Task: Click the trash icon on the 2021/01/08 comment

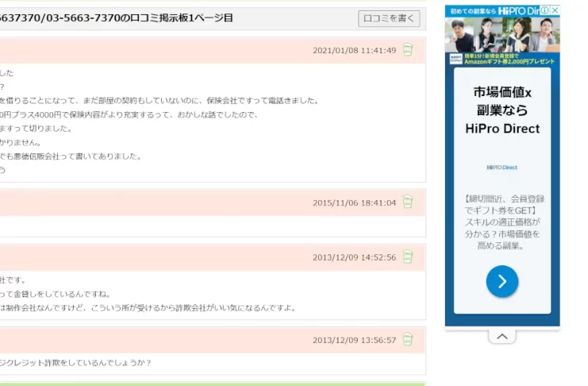Action: point(408,50)
